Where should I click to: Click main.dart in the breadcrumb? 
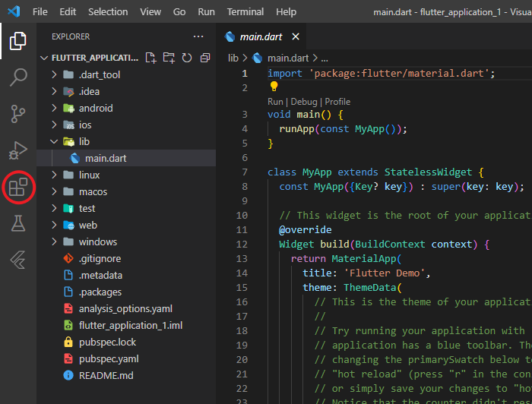[288, 58]
